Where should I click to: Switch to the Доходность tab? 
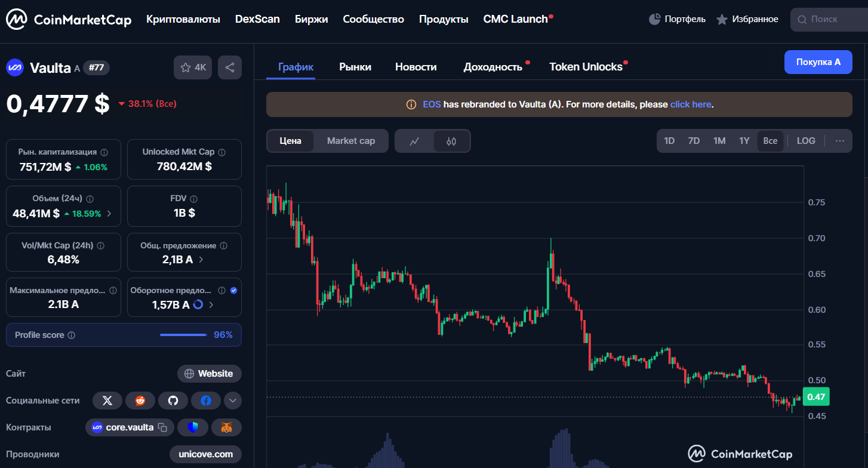(493, 67)
